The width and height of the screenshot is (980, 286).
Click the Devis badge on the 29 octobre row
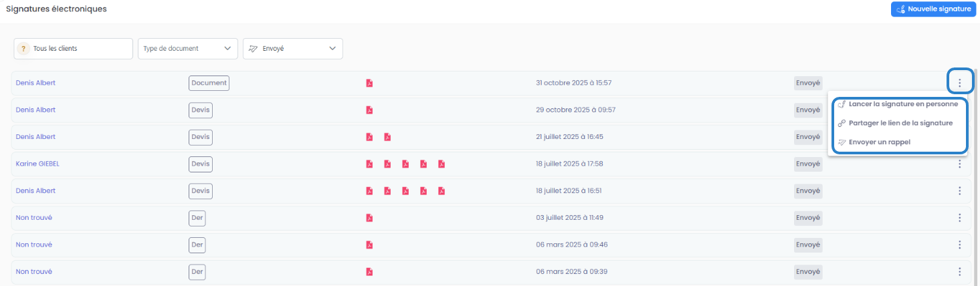(201, 110)
